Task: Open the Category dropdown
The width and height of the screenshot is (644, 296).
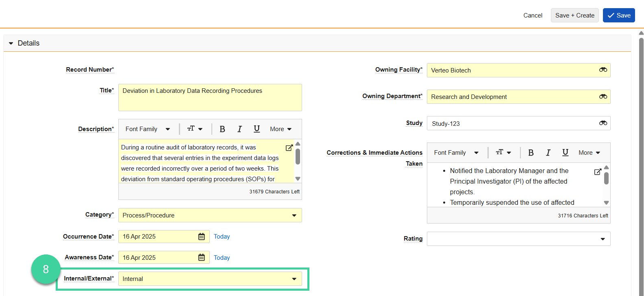Action: click(210, 215)
